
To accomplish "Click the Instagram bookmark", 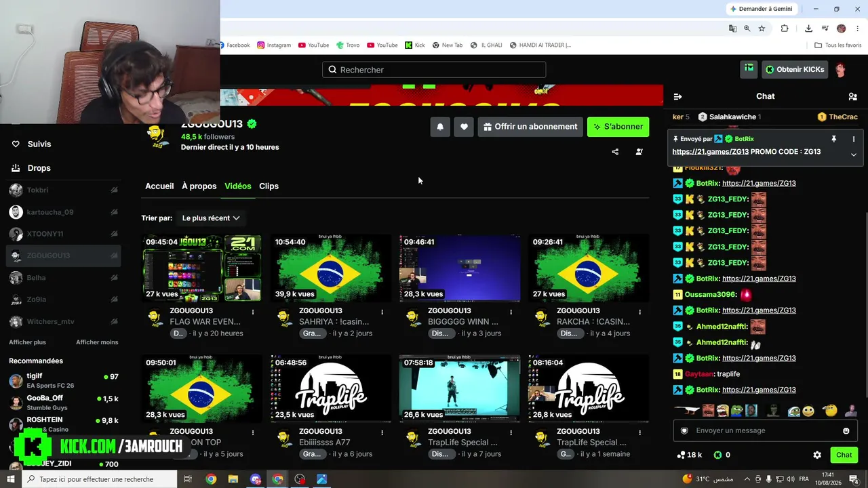I will pos(274,45).
